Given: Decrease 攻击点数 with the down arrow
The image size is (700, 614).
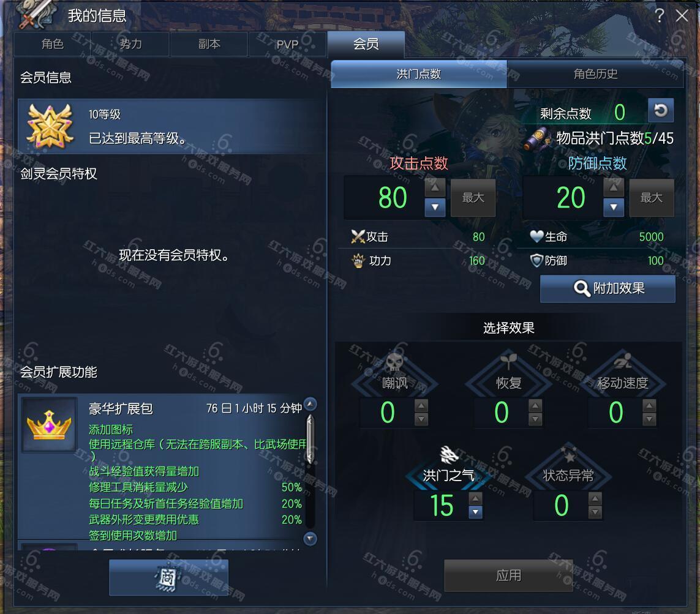Looking at the screenshot, I should pos(435,208).
